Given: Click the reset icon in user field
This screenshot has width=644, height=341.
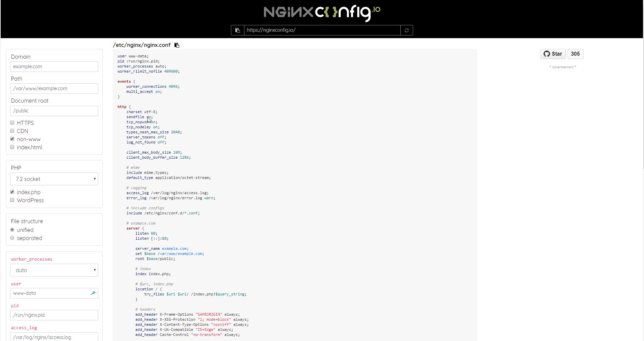Looking at the screenshot, I should (x=93, y=293).
